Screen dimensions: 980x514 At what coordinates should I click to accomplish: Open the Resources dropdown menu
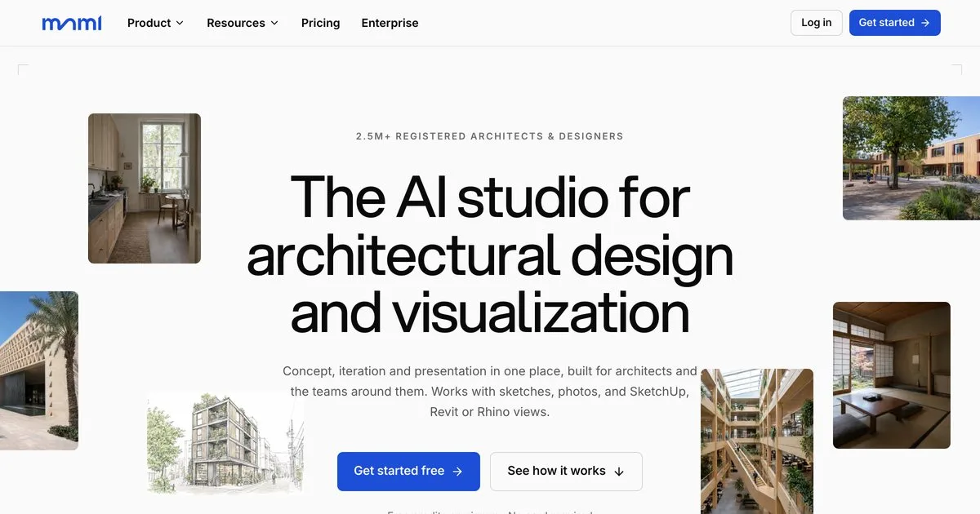[243, 23]
